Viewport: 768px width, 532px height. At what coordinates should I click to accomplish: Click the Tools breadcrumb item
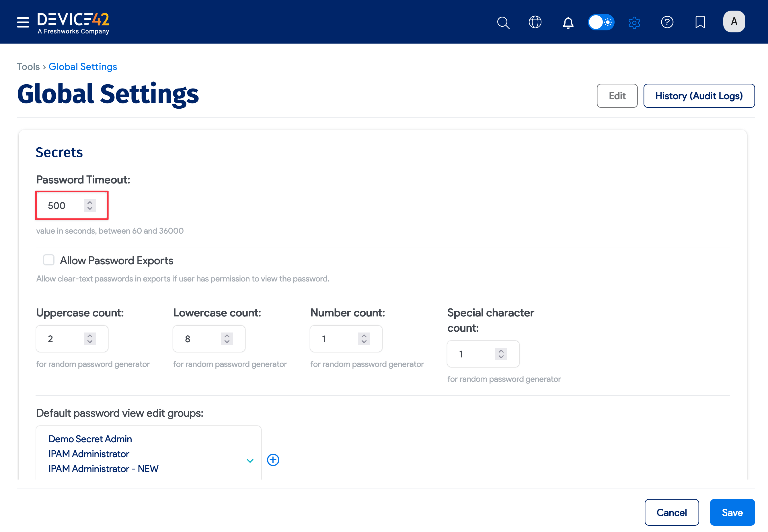click(28, 67)
